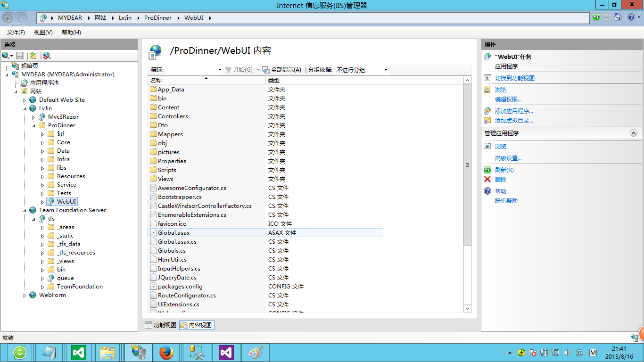Screen dimensions: 644x362
Task: Click the App_Data folder icon
Action: click(153, 90)
